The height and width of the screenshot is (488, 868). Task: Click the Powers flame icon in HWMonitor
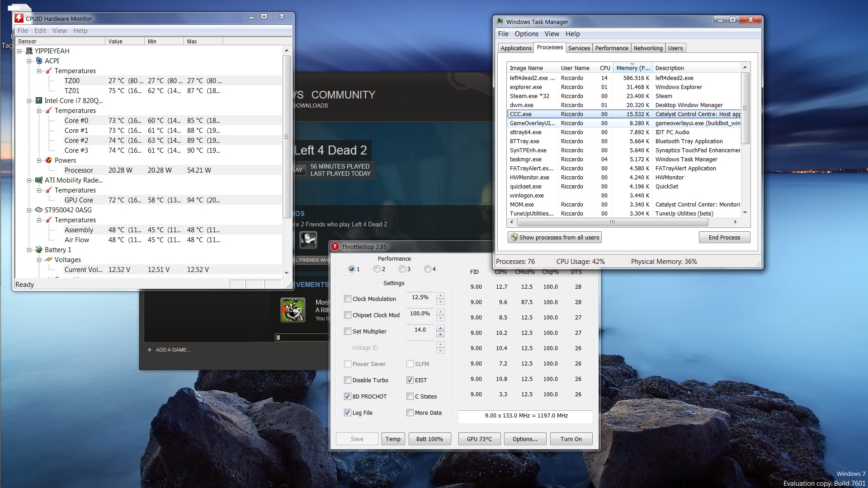(49, 160)
